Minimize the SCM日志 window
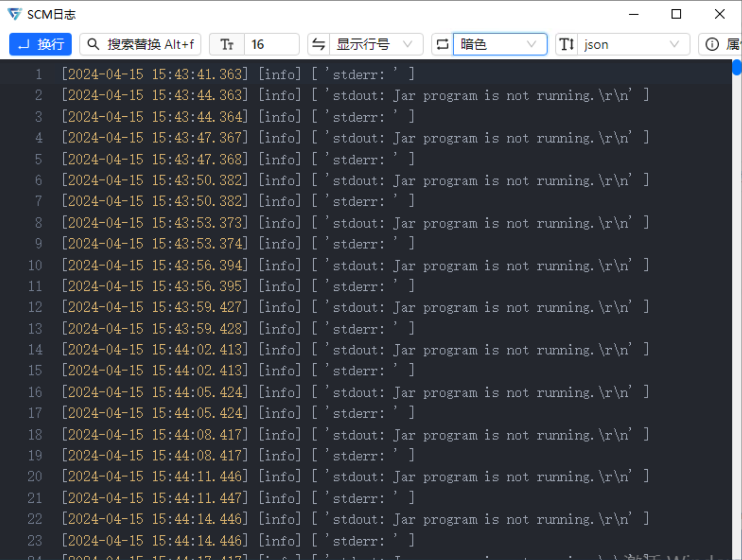This screenshot has width=742, height=560. 633,14
